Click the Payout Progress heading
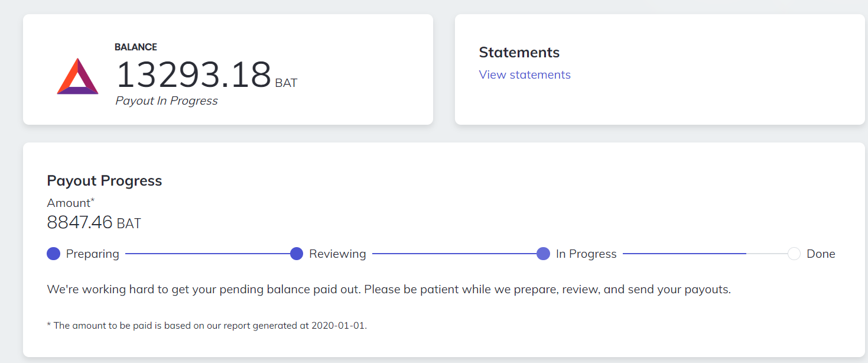The width and height of the screenshot is (868, 363). 105,180
